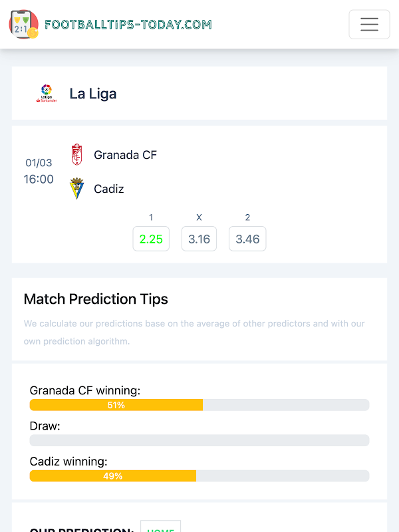The image size is (399, 532).
Task: Click the La Liga Santander logo
Action: [47, 93]
